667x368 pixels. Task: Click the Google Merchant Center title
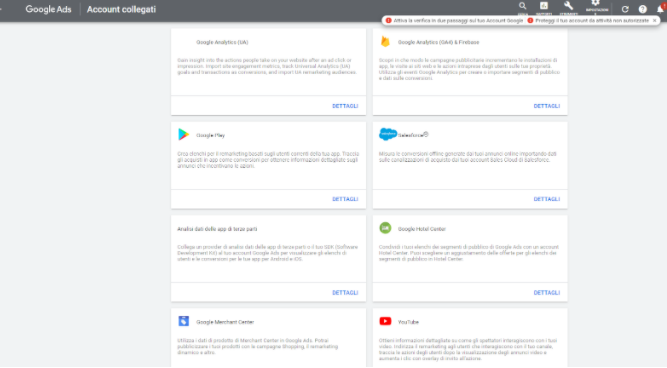point(225,322)
